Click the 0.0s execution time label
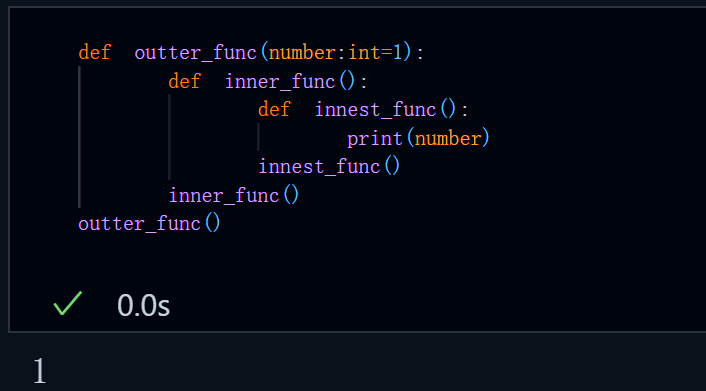706x391 pixels. [x=143, y=305]
